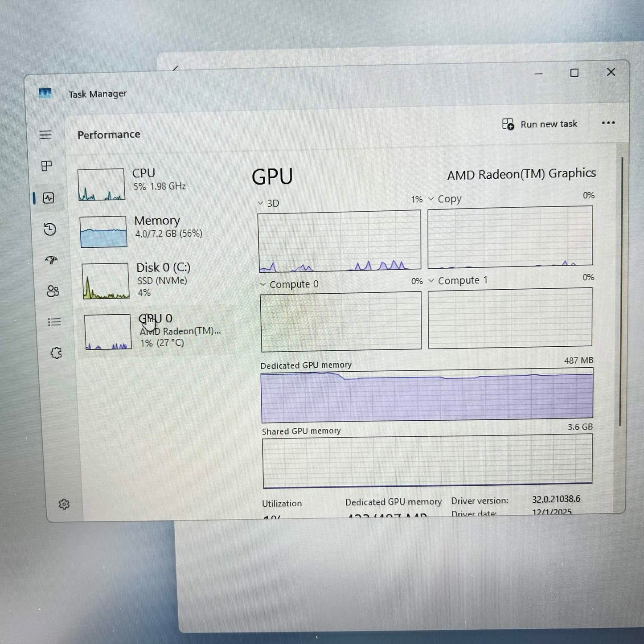
Task: Select the Performance page icon in sidebar
Action: 49,198
